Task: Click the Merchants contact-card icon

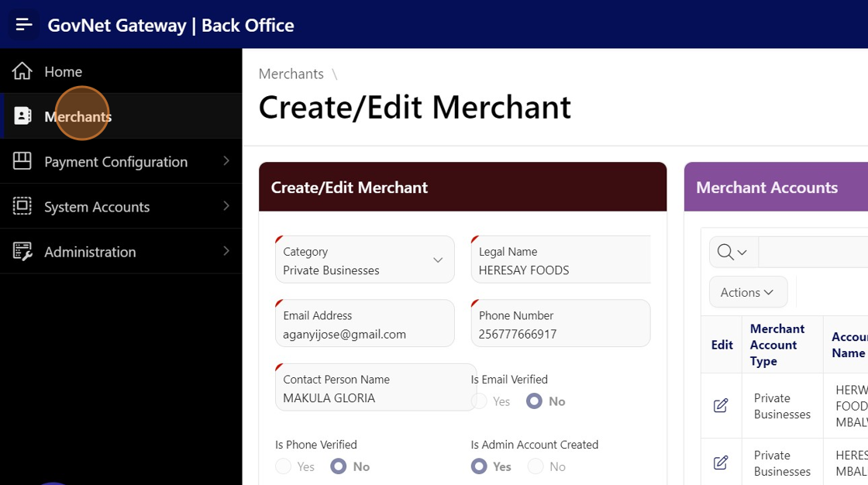Action: (x=22, y=116)
